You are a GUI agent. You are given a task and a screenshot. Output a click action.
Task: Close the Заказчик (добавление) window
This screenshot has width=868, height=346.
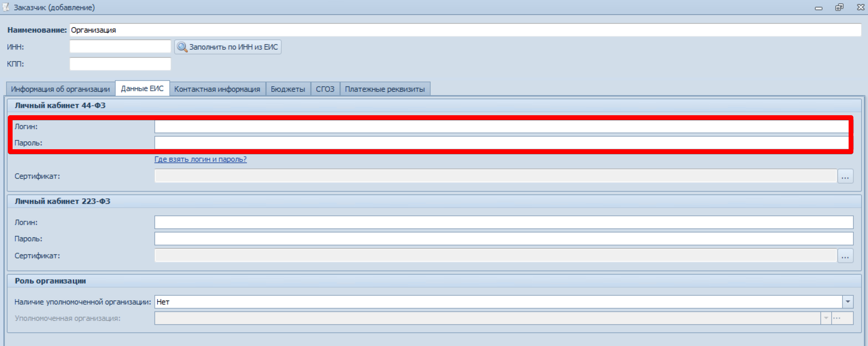pos(861,7)
